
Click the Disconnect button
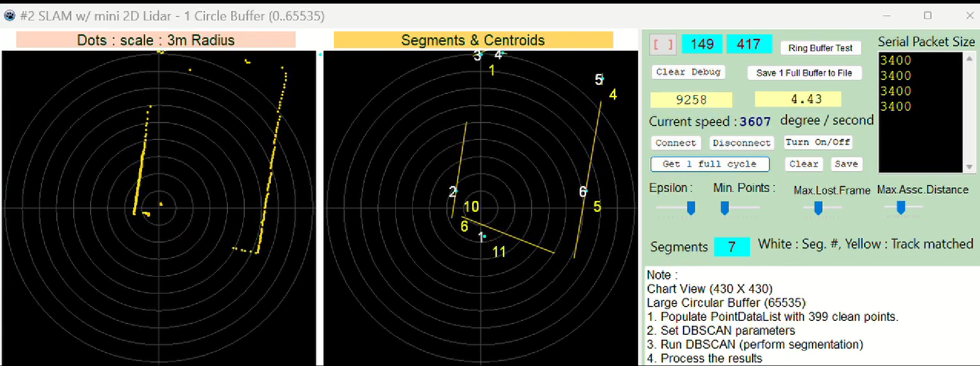741,143
